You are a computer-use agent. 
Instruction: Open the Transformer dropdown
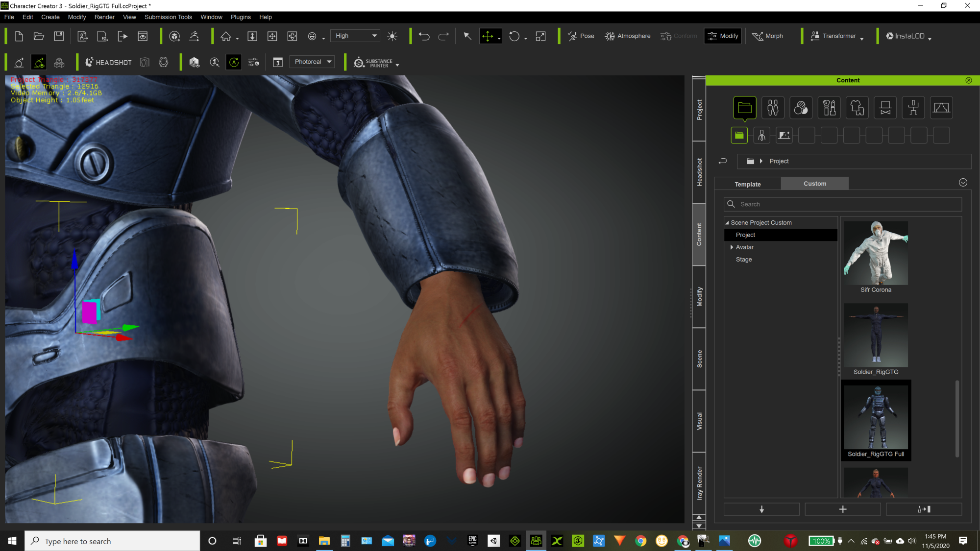837,36
